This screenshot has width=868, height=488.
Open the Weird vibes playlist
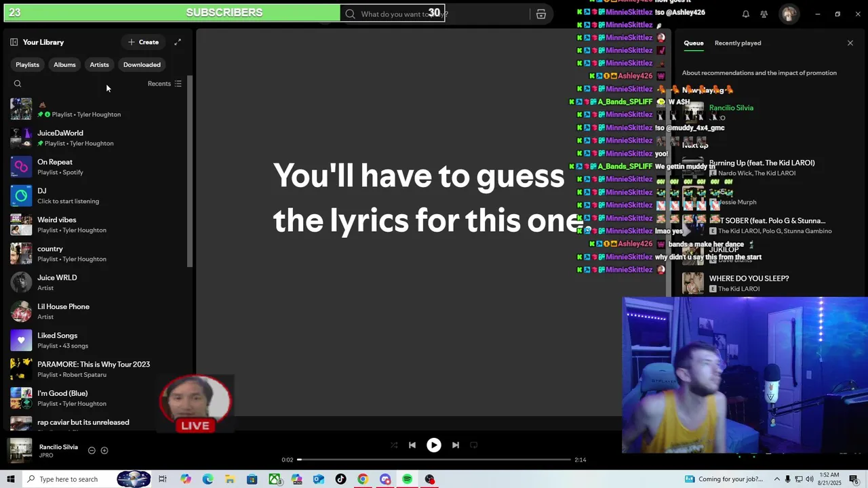pos(98,224)
